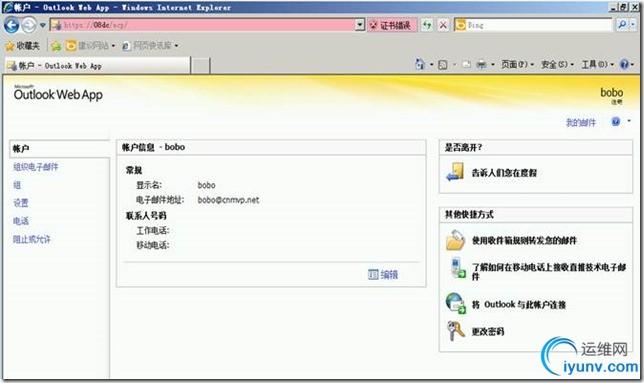Click the Home page icon
The height and width of the screenshot is (383, 644).
tap(420, 64)
